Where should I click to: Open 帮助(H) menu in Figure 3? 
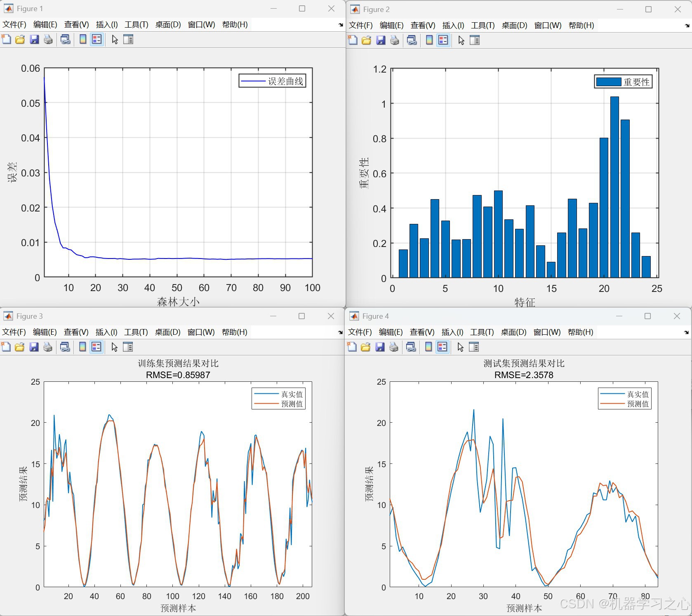point(235,332)
